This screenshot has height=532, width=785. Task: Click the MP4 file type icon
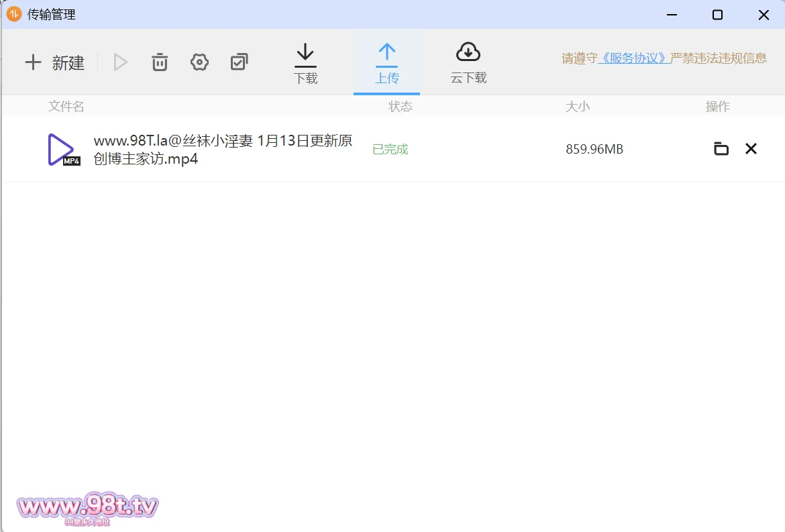(x=63, y=150)
